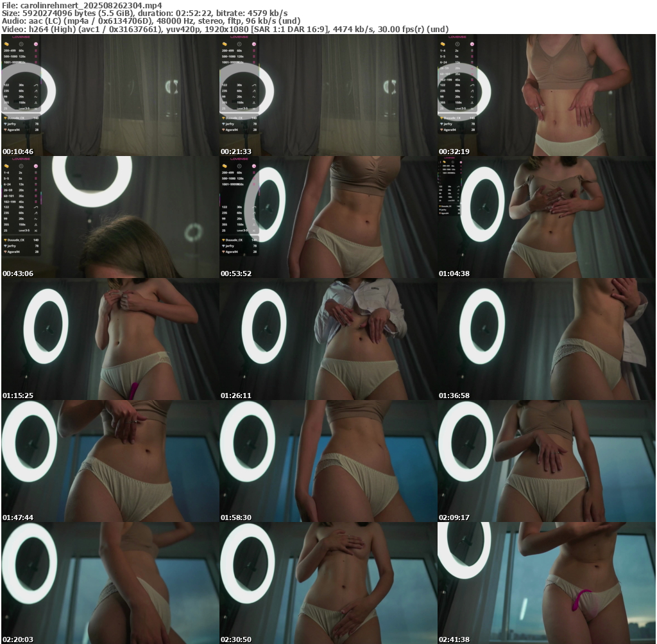
Task: Click the frame labeled 02:30:50
Action: tap(328, 583)
